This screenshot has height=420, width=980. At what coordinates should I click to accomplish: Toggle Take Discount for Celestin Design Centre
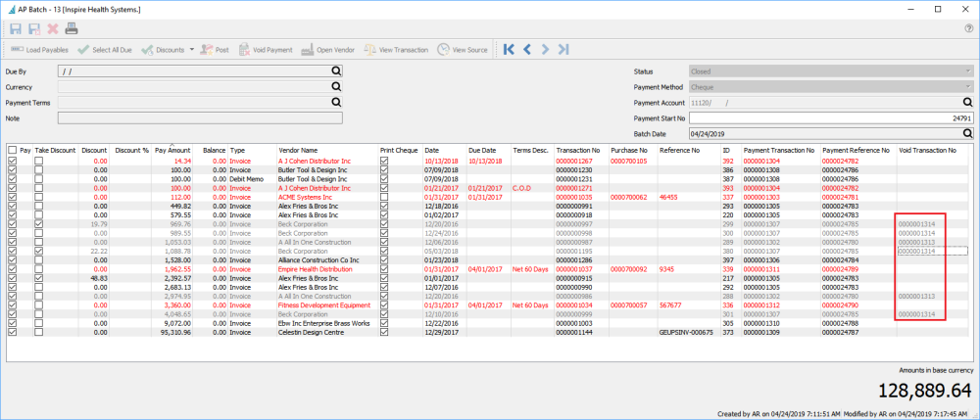[39, 332]
